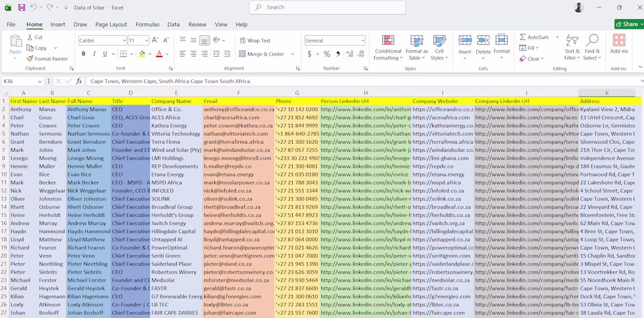Click the Insert Function fx icon

point(79,81)
